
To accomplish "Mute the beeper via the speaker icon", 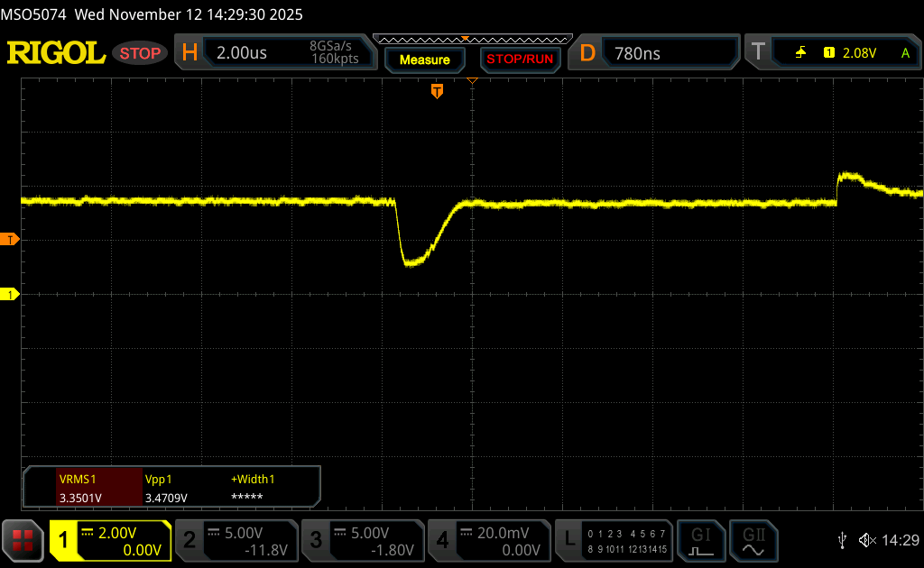I will point(867,540).
